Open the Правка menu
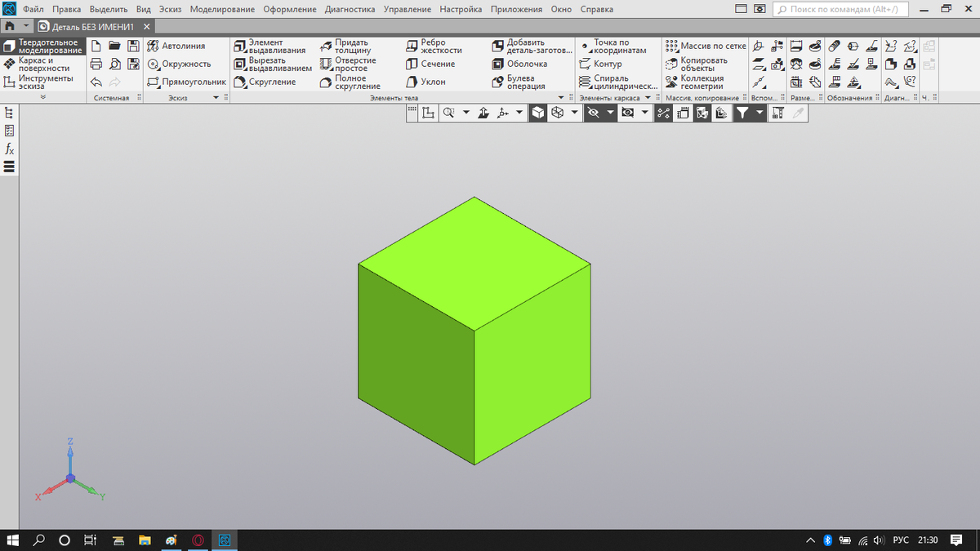 click(67, 10)
